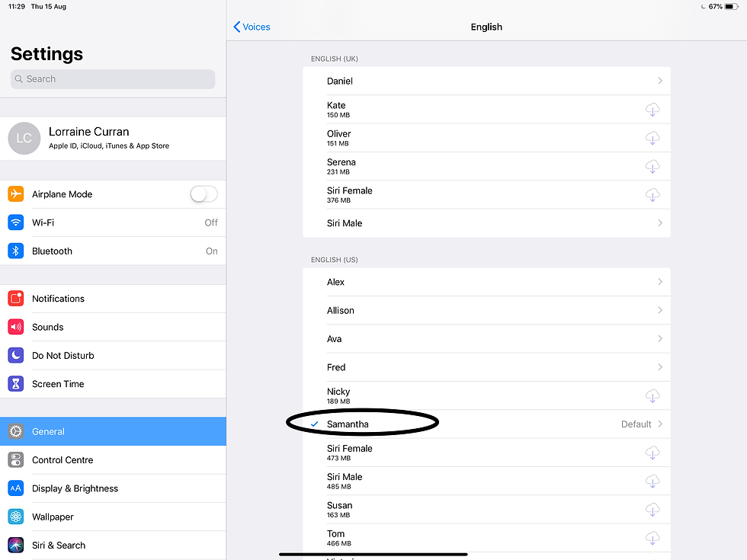Tap the Airplane Mode orange icon
The height and width of the screenshot is (560, 747).
(x=16, y=194)
